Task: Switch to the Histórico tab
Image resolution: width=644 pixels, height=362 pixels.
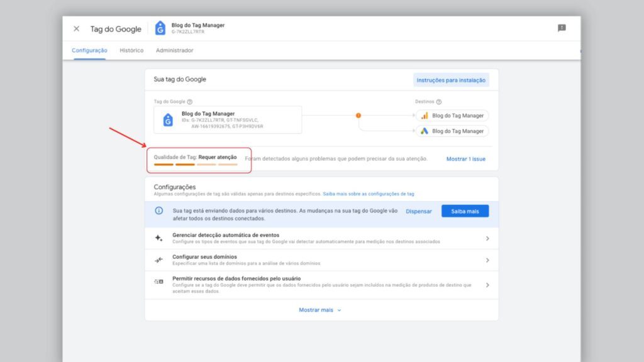Action: pos(131,50)
